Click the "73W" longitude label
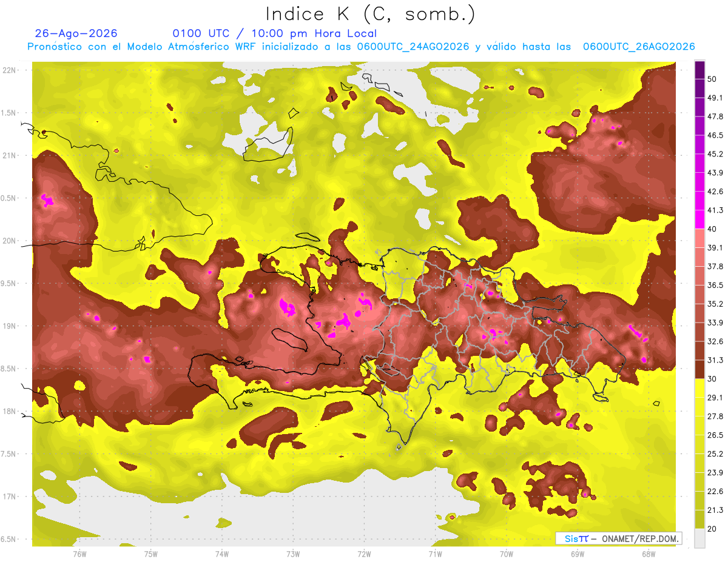 (x=293, y=554)
